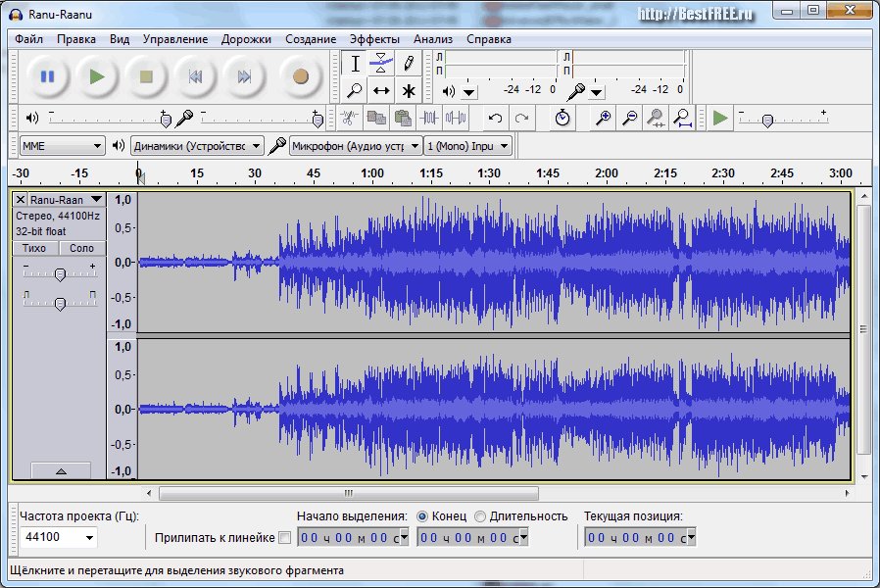Viewport: 880px width, 588px height.
Task: Click the 1:00 mark on the timeline ruler
Action: [372, 173]
